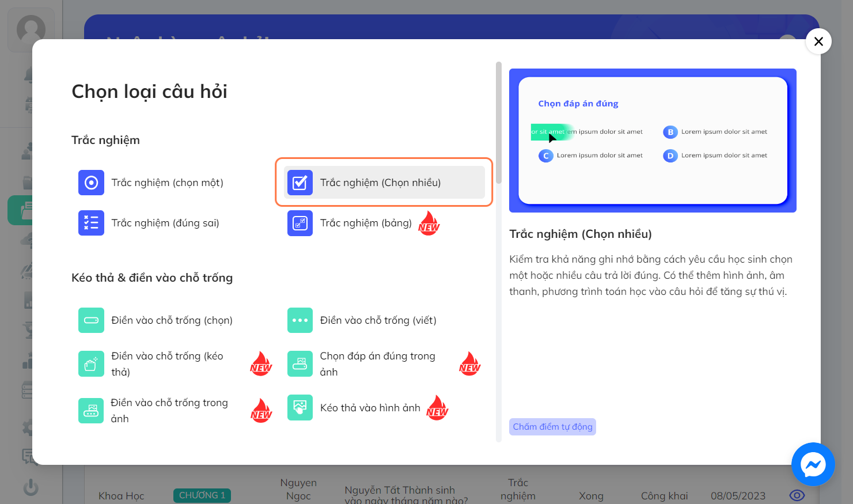
Task: Click the true/false quiz list icon
Action: coord(91,223)
